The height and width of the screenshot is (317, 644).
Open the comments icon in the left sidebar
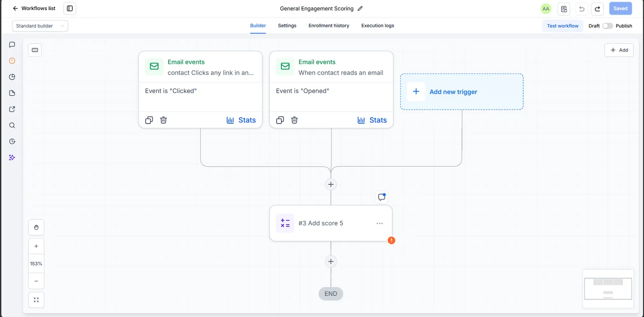[12, 45]
